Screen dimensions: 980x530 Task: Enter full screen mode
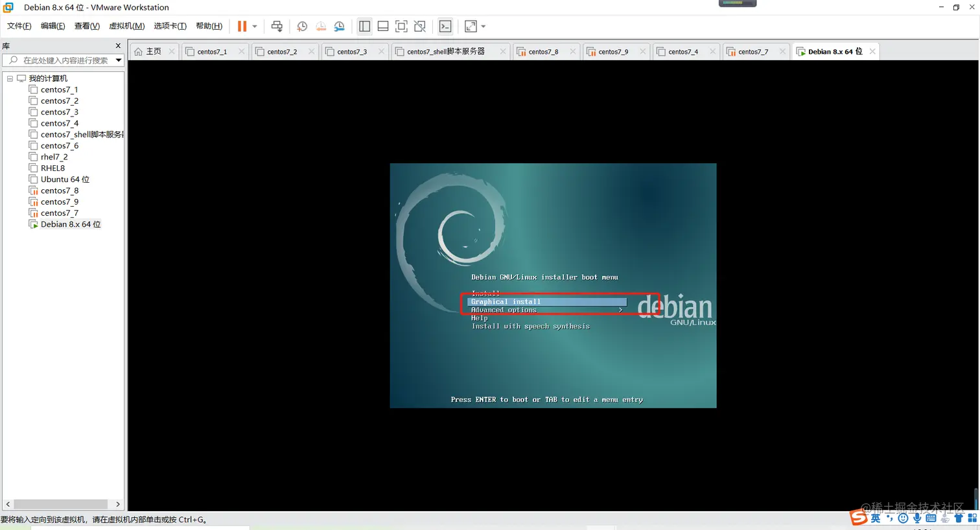point(401,26)
